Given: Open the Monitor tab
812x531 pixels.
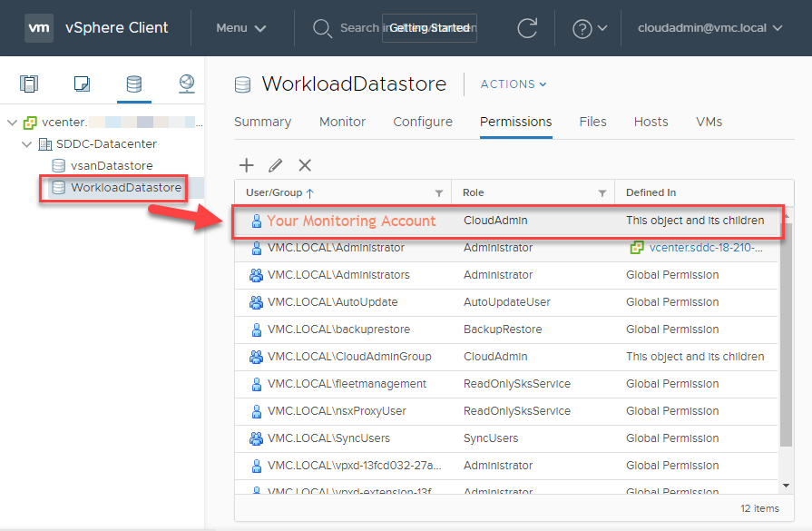Looking at the screenshot, I should pyautogui.click(x=342, y=122).
